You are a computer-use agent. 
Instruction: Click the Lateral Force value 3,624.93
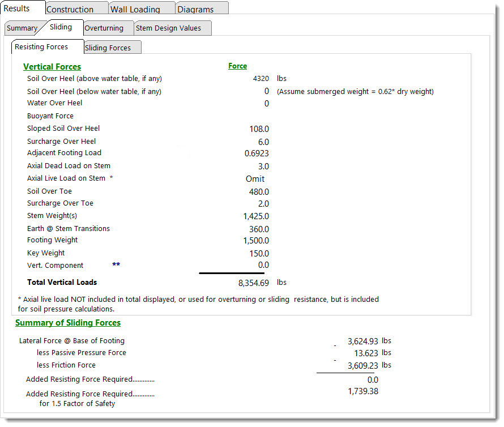tap(363, 341)
